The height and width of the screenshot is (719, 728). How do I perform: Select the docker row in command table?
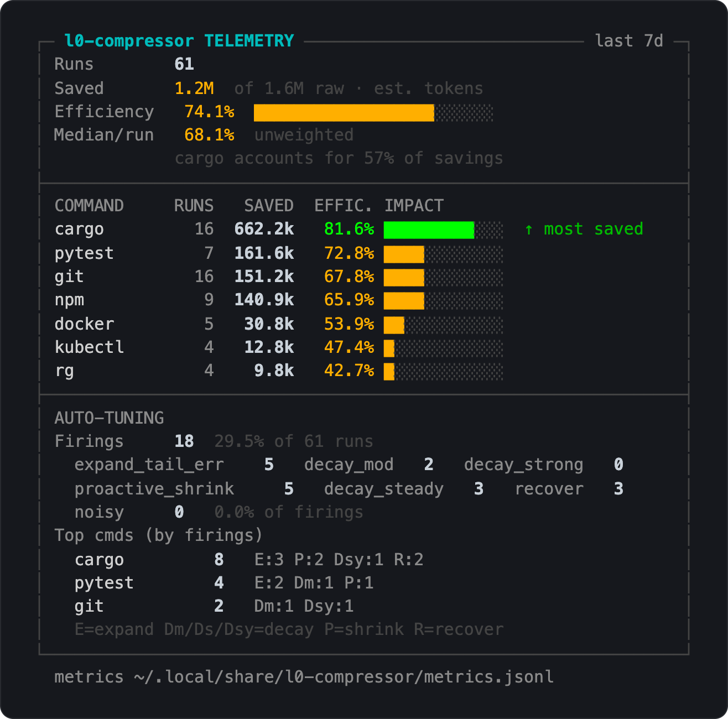pyautogui.click(x=279, y=324)
